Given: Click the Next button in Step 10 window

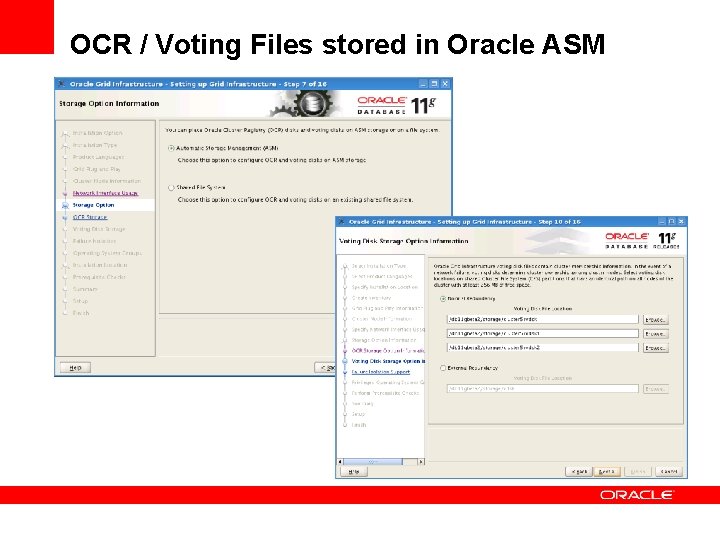Looking at the screenshot, I should click(x=607, y=472).
